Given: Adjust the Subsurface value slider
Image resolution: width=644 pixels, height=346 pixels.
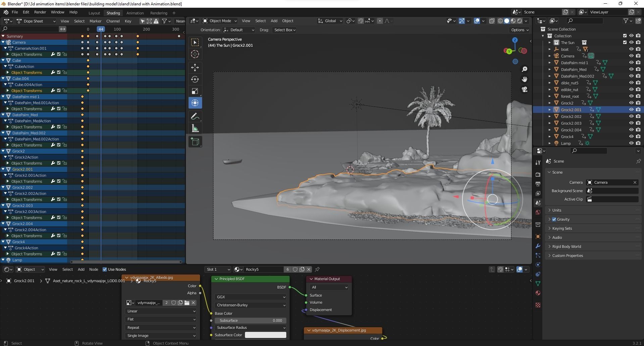Looking at the screenshot, I should pyautogui.click(x=250, y=320).
